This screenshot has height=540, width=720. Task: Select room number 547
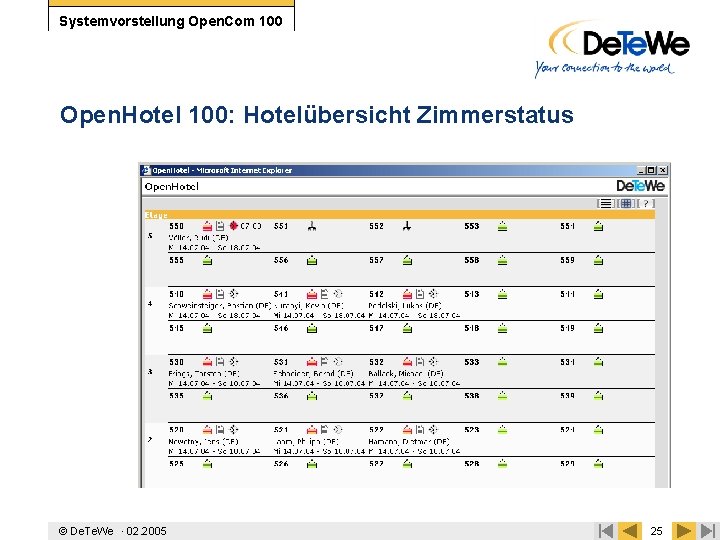[x=376, y=328]
